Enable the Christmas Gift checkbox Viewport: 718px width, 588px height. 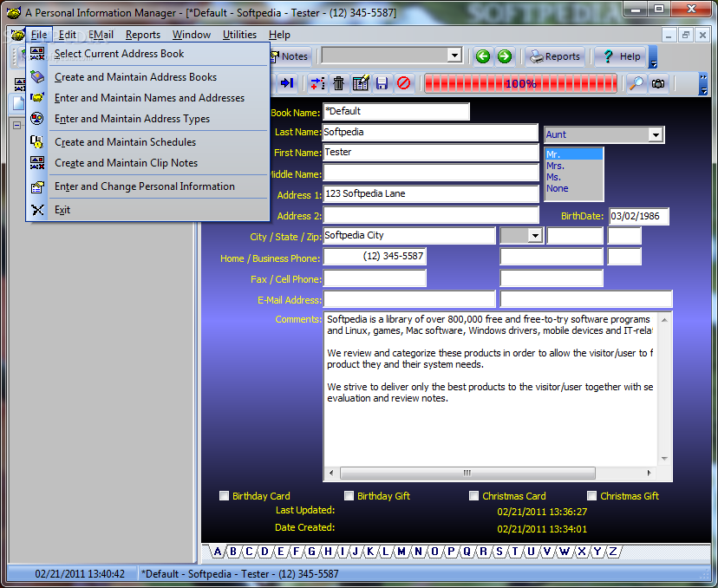click(591, 496)
